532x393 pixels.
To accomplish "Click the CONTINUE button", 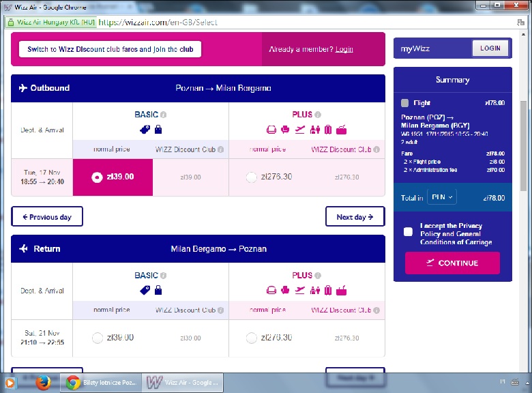I will click(452, 263).
